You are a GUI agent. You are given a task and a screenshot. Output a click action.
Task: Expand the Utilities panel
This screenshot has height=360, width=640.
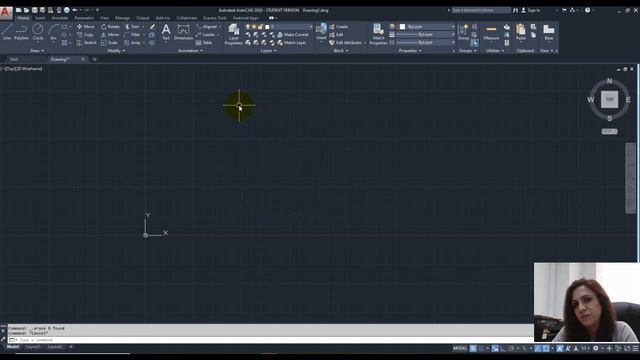495,51
